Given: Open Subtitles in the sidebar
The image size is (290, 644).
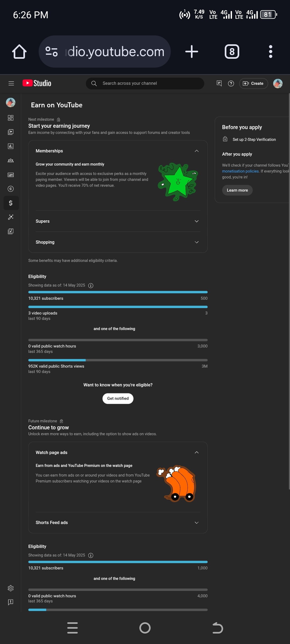Looking at the screenshot, I should click(11, 175).
